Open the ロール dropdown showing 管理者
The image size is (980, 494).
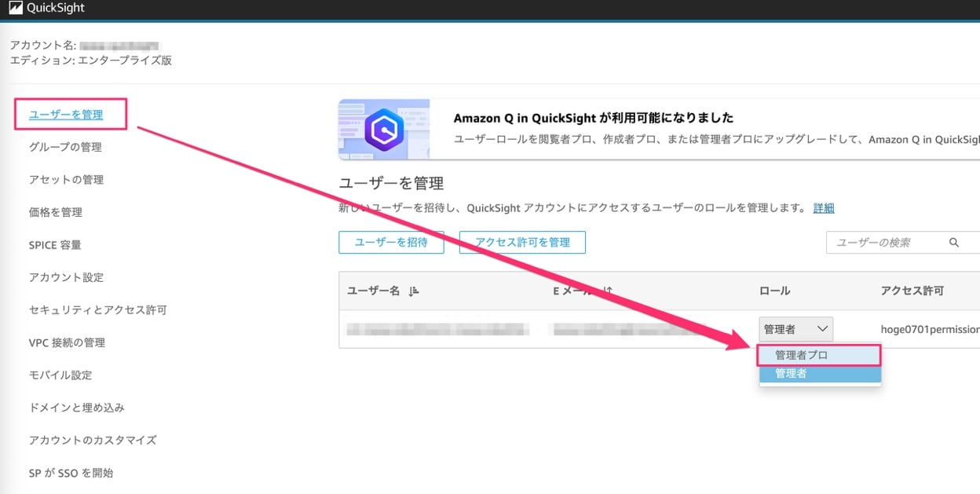point(796,329)
